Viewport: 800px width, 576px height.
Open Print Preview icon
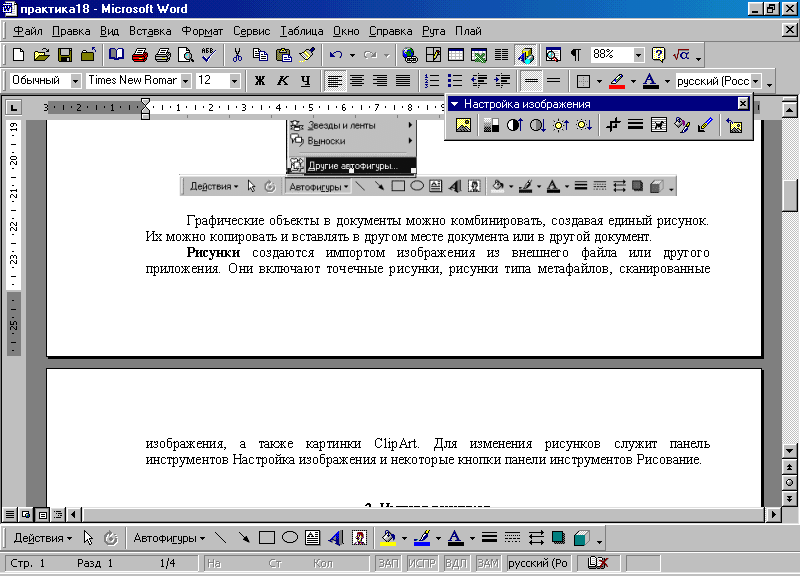[186, 55]
